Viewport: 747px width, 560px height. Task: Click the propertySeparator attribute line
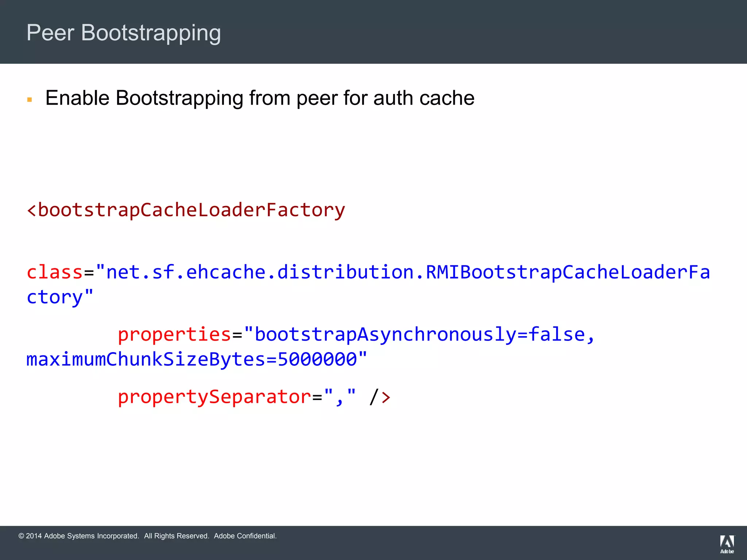point(254,397)
